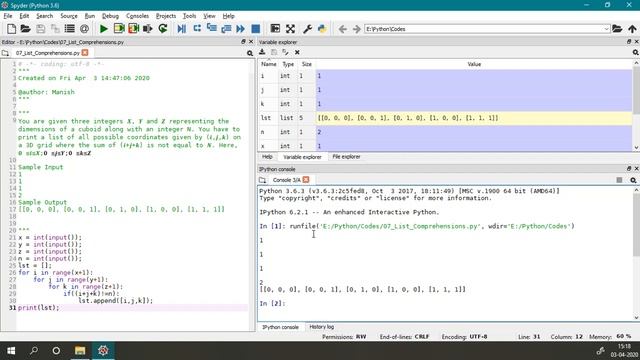The height and width of the screenshot is (360, 640).
Task: Maximize the current pane
Action: (275, 29)
